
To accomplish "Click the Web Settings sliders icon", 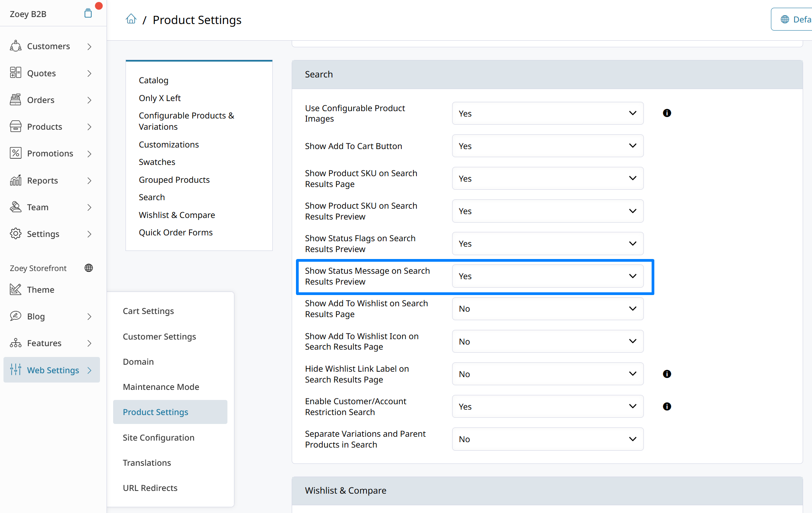I will pos(15,370).
